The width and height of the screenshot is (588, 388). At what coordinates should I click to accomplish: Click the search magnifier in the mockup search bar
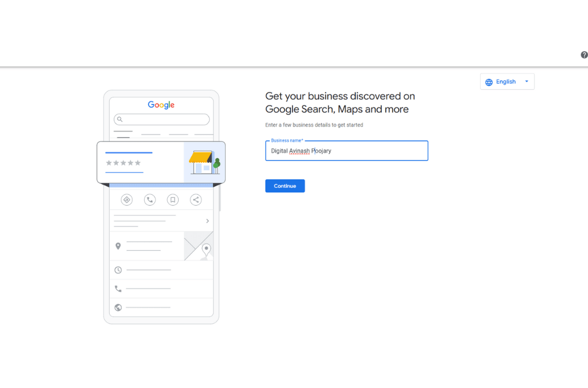119,119
